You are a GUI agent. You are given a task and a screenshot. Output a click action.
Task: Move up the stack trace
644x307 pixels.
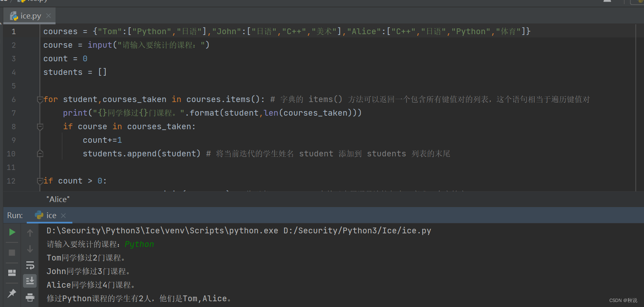(30, 233)
